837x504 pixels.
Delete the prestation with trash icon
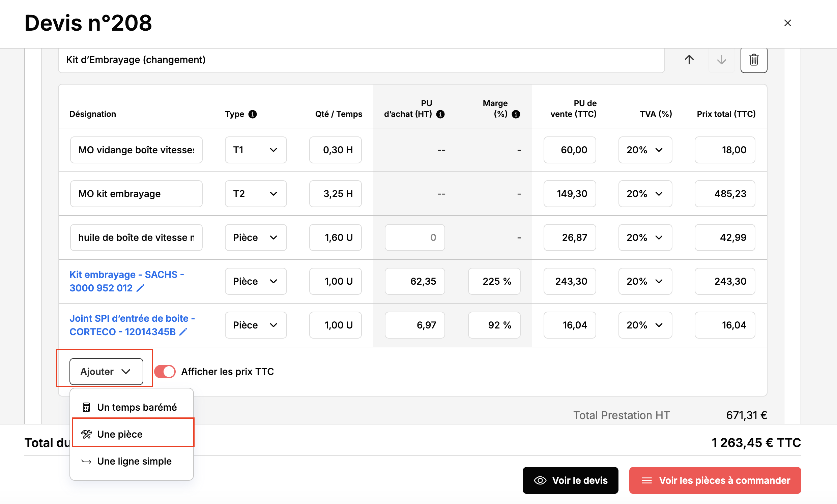point(754,60)
